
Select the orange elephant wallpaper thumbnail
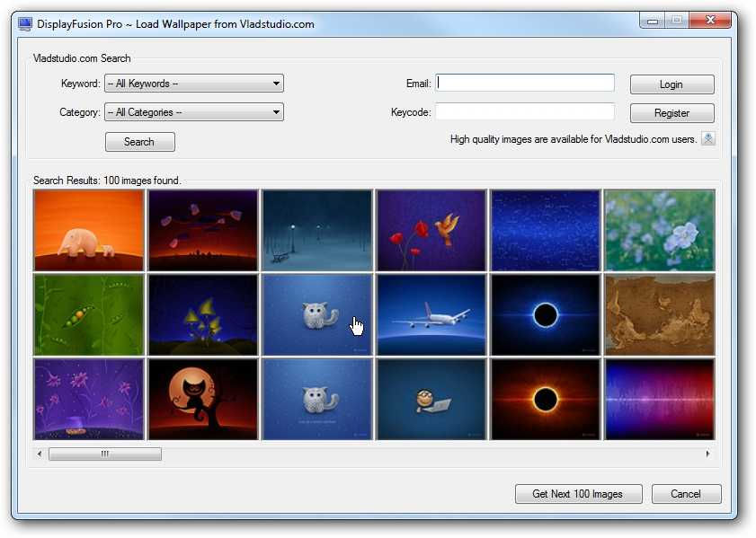[x=89, y=230]
